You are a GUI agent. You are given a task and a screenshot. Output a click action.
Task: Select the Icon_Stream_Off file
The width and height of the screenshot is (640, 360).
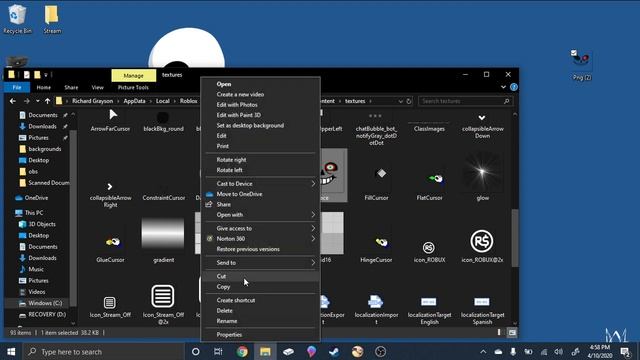[110, 307]
